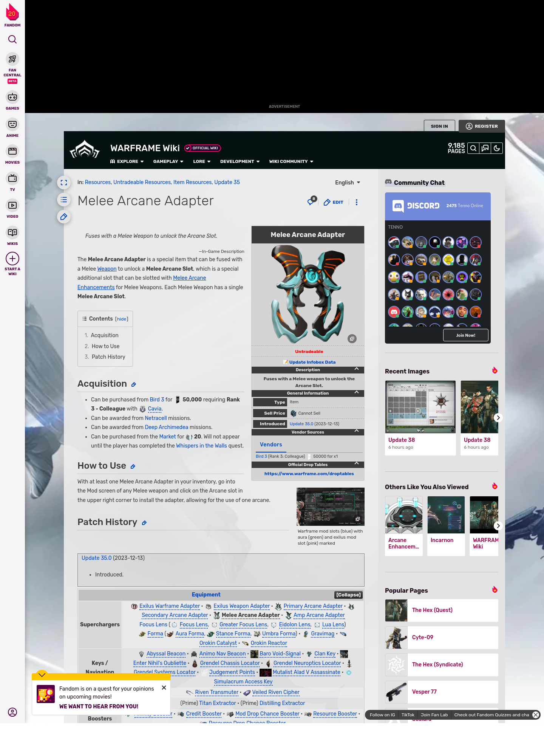
Task: Select the Vendors tab
Action: (x=271, y=445)
